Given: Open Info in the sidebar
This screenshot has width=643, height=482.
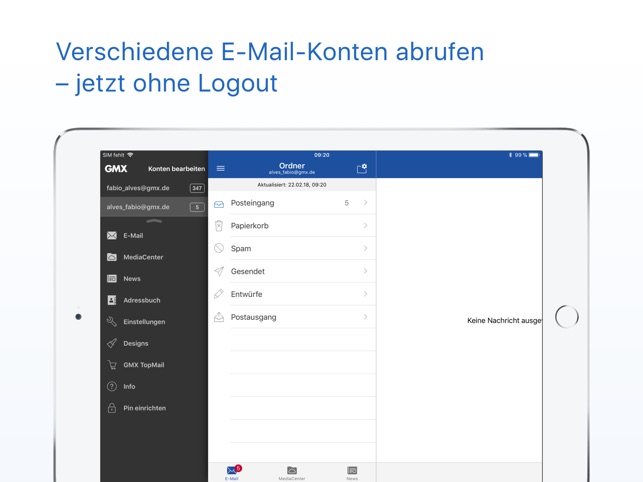Looking at the screenshot, I should pyautogui.click(x=154, y=386).
